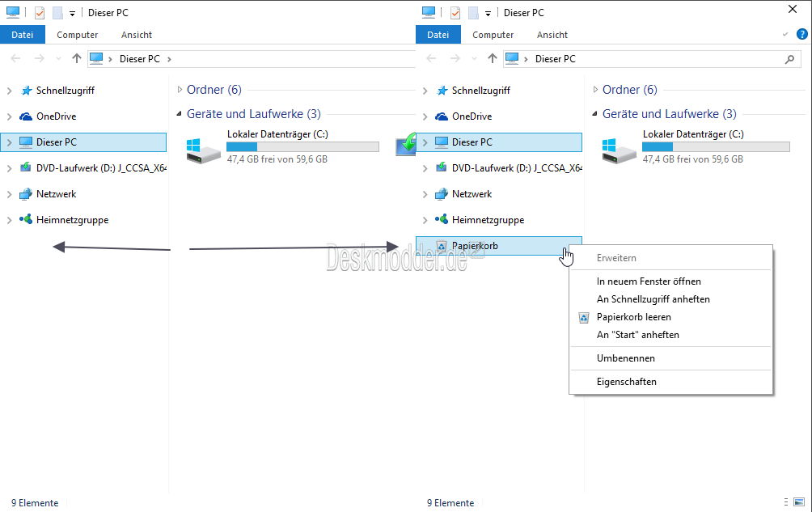Click DVD-Laufwerk icon in left window tree
Viewport: 812px width, 512px height.
tap(26, 167)
